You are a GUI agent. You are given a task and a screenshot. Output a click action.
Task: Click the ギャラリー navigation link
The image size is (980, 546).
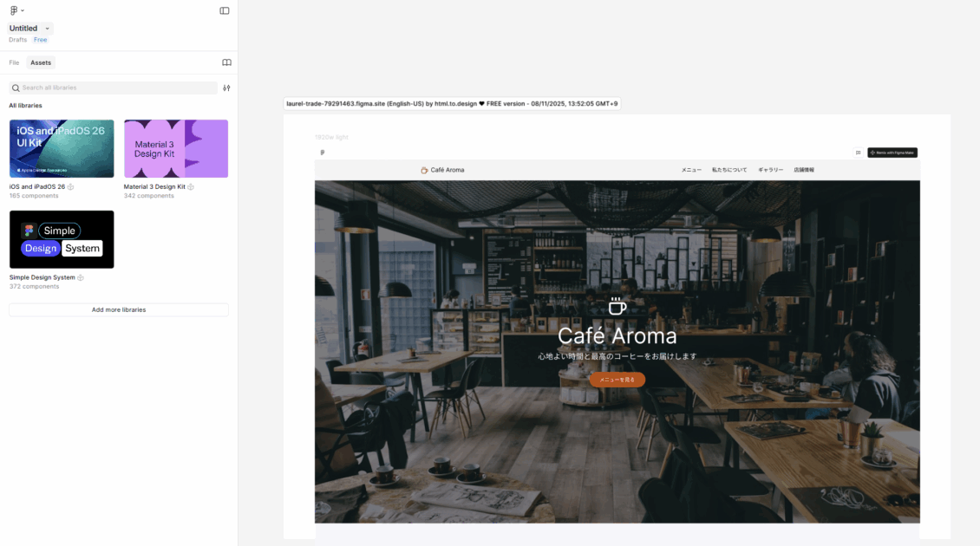(x=770, y=170)
